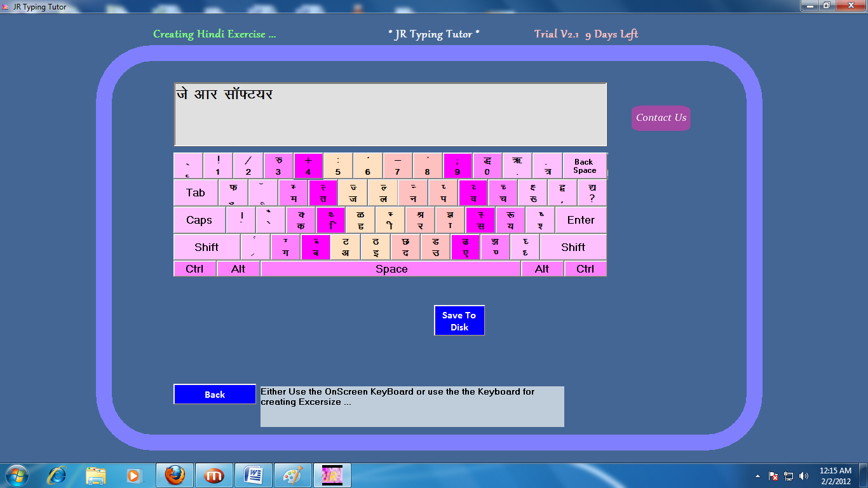Viewport: 868px width, 488px height.
Task: Click the highlighted स key
Action: [480, 220]
